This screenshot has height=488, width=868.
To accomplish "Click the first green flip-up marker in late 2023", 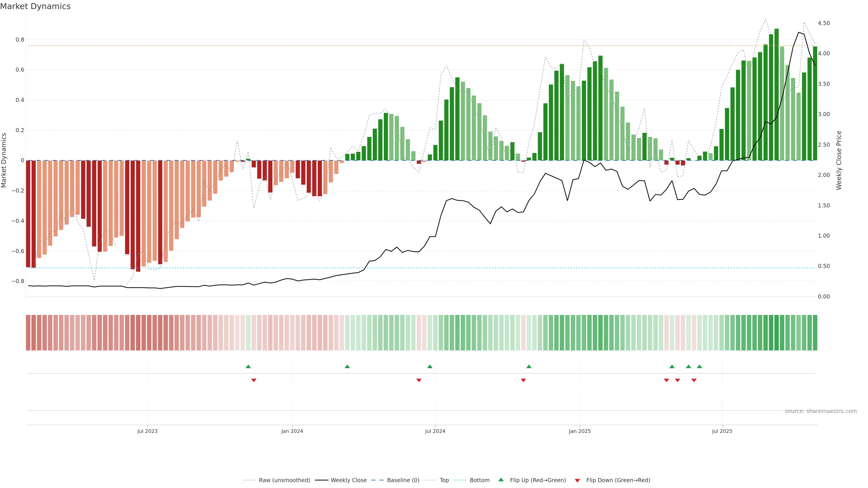I will pos(248,366).
